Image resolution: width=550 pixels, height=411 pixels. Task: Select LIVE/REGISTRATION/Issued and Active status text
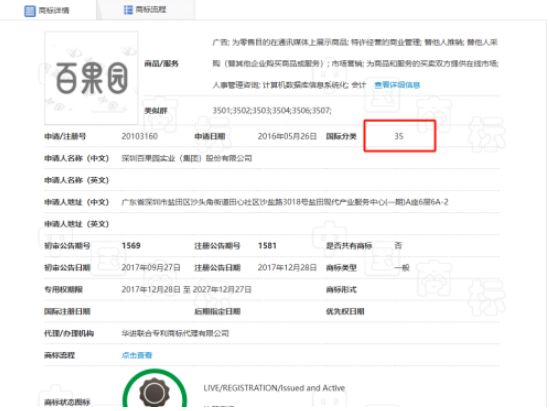(x=274, y=388)
